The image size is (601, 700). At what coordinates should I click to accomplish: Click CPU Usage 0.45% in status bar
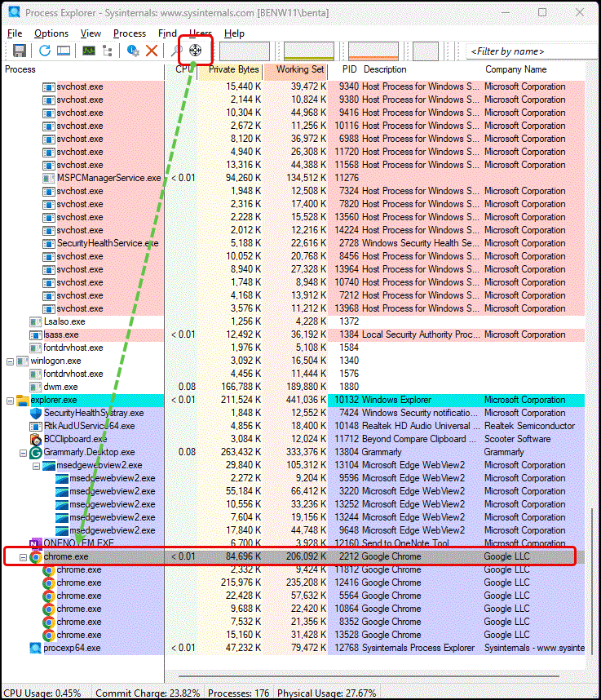(x=43, y=693)
